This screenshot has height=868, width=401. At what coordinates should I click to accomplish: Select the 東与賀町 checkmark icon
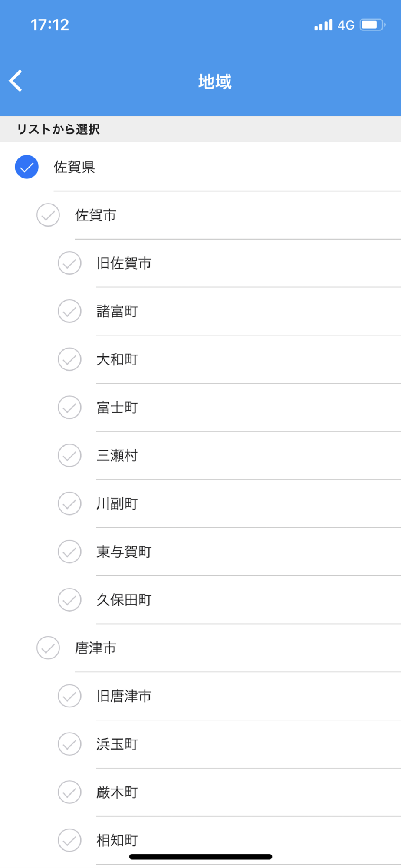69,552
